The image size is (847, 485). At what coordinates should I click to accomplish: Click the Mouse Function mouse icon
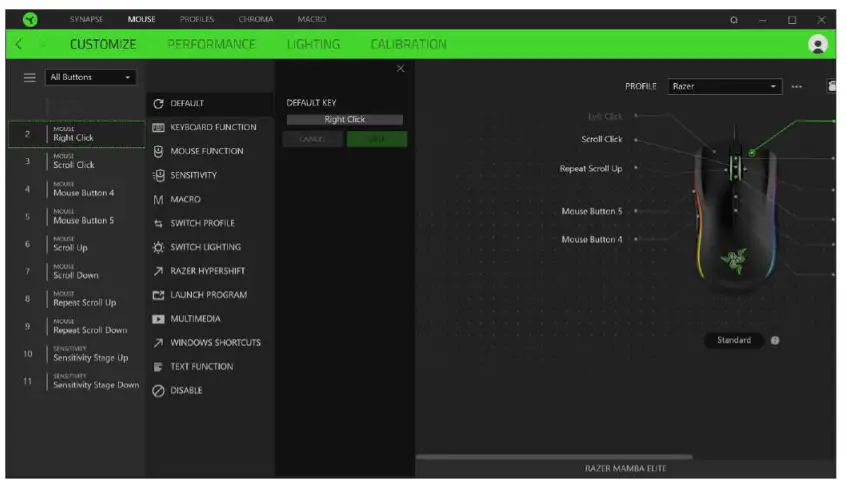(158, 152)
